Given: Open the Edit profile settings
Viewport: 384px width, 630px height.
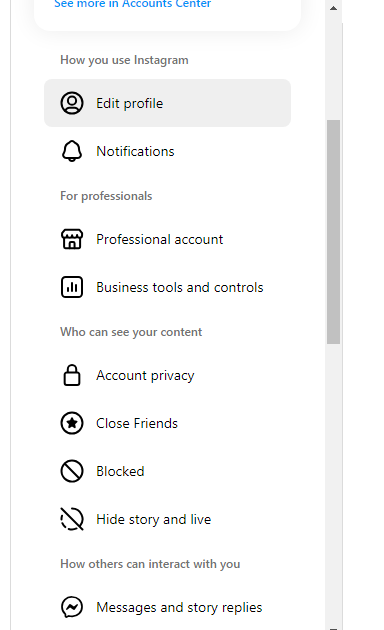Looking at the screenshot, I should pyautogui.click(x=167, y=103).
